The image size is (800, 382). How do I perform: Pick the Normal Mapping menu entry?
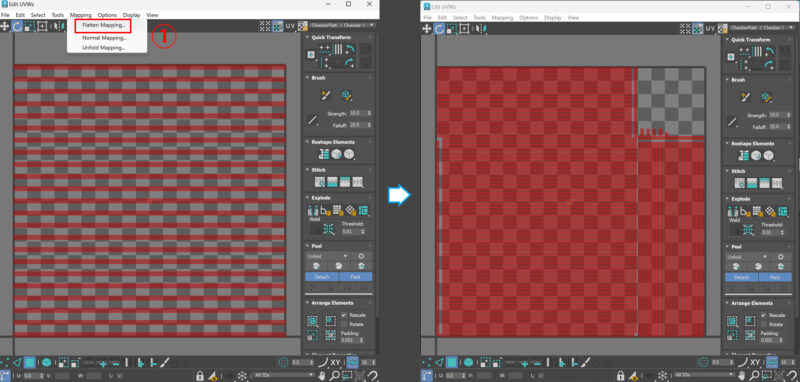pyautogui.click(x=104, y=38)
